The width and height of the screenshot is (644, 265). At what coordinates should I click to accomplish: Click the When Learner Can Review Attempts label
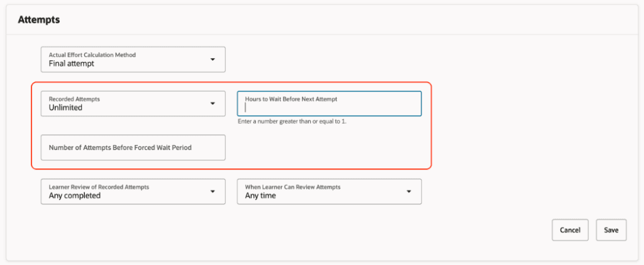(x=293, y=187)
